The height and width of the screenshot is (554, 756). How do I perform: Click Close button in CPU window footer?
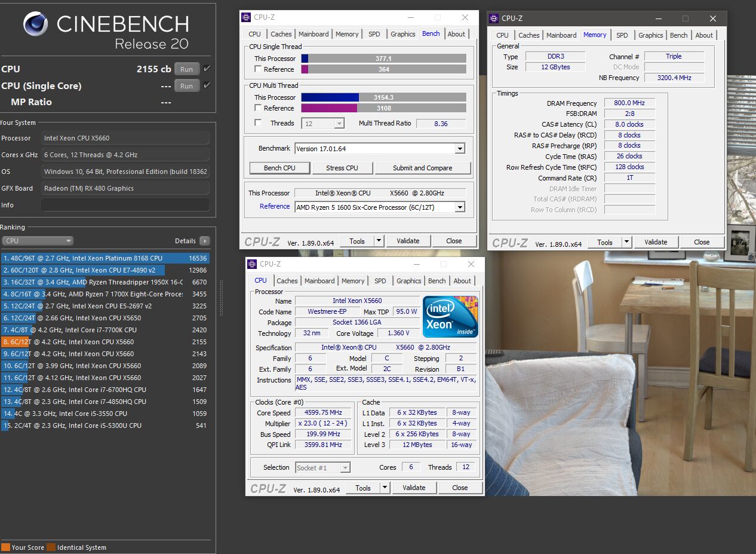(x=460, y=488)
